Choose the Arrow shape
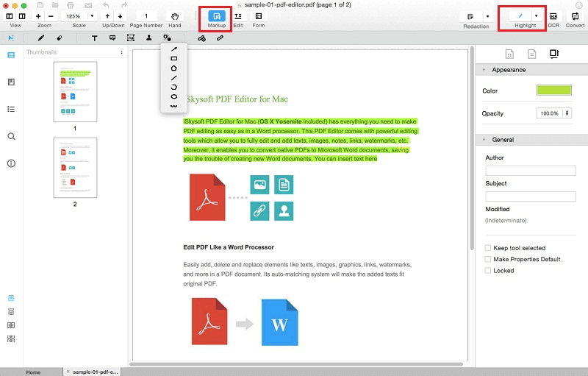The height and width of the screenshot is (376, 588). [x=174, y=49]
